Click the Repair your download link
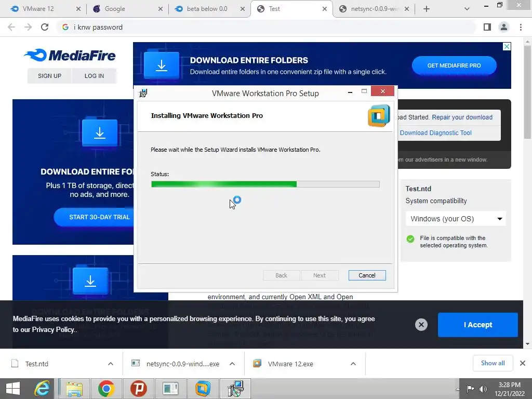The width and height of the screenshot is (532, 399). coord(462,117)
